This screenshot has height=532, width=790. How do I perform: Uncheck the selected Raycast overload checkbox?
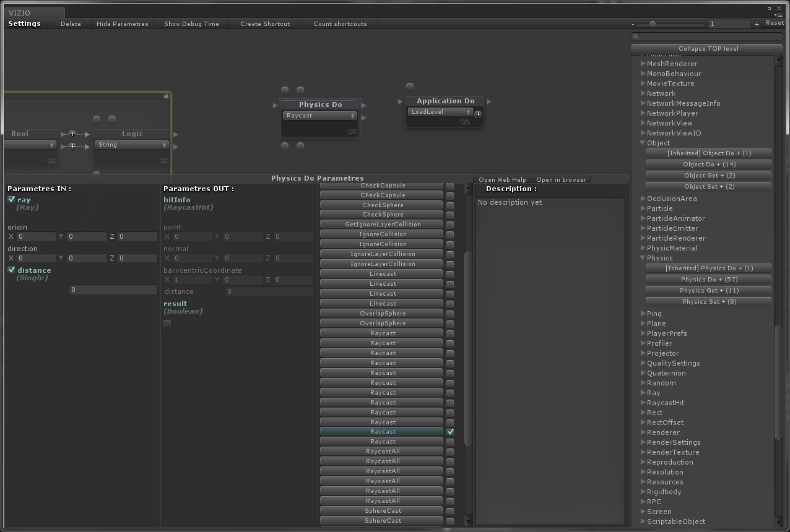point(450,432)
